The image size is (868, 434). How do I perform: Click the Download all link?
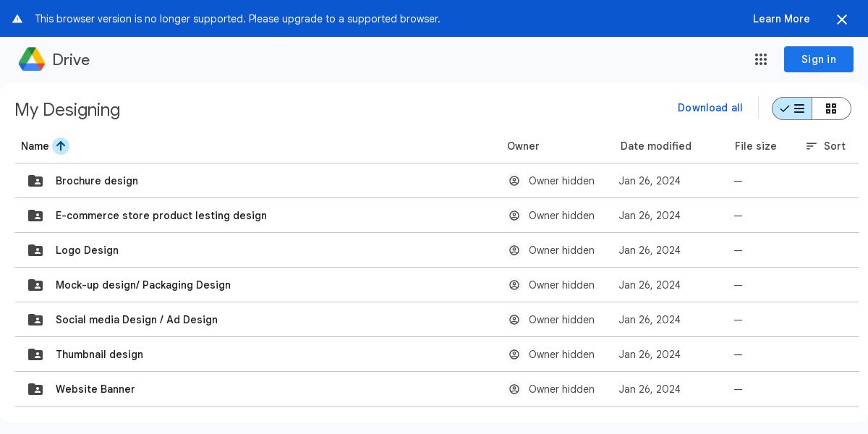tap(710, 108)
